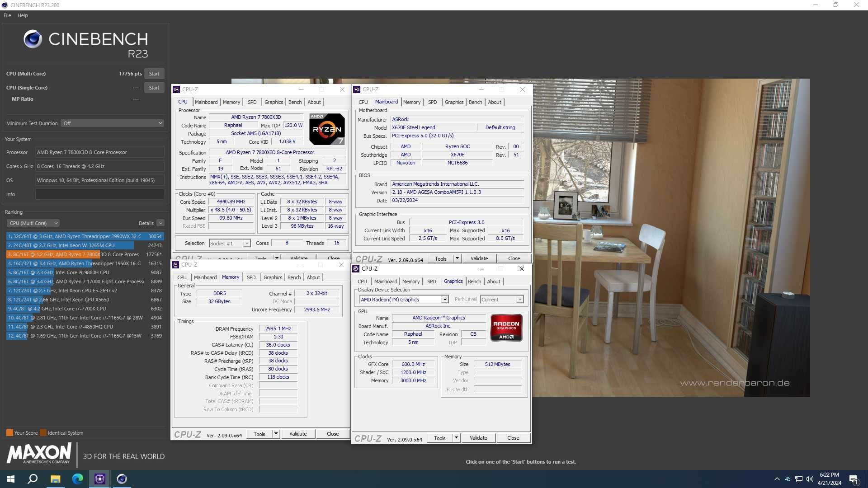Expand Minimum Test Duration dropdown
Image resolution: width=868 pixels, height=488 pixels.
(112, 123)
